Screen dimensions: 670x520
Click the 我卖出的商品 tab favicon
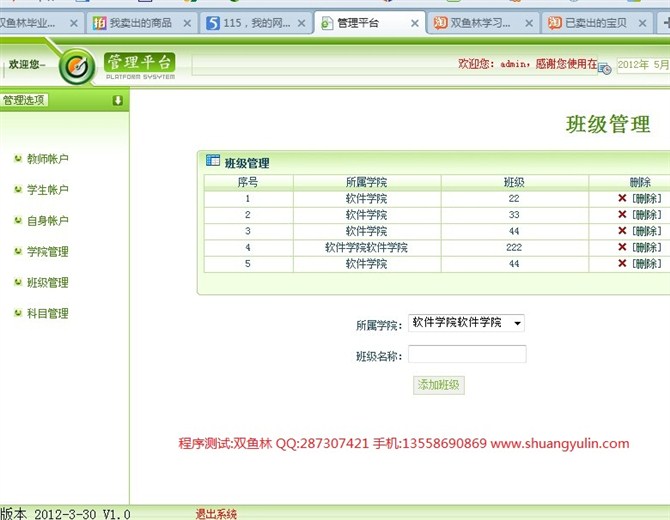point(99,23)
